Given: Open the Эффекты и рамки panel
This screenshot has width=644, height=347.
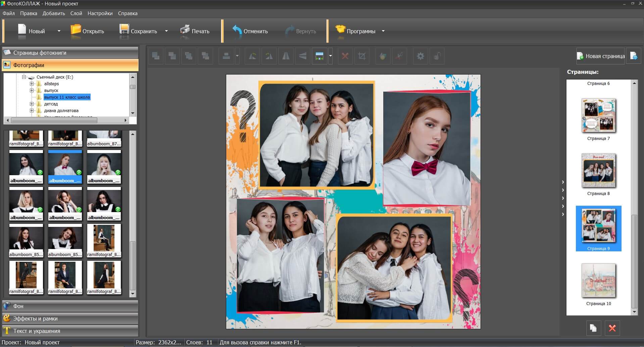Looking at the screenshot, I should click(x=70, y=318).
